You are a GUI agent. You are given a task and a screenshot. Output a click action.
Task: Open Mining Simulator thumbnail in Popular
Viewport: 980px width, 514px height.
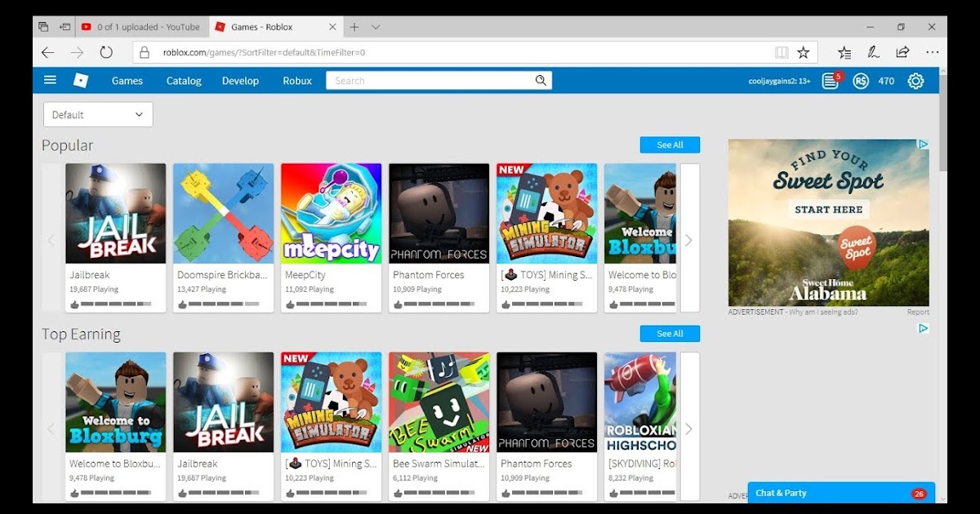click(547, 213)
